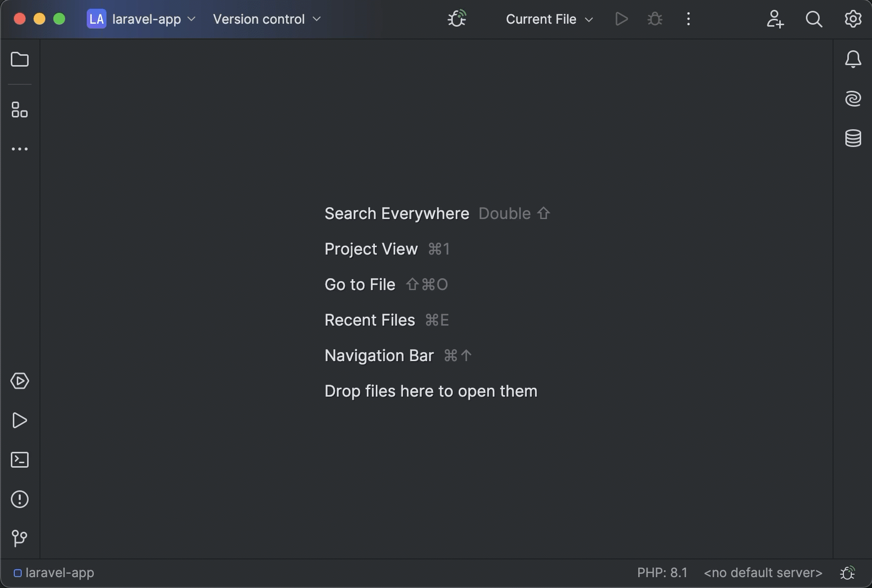Open the Project folder tool window
The height and width of the screenshot is (588, 872).
coord(20,59)
